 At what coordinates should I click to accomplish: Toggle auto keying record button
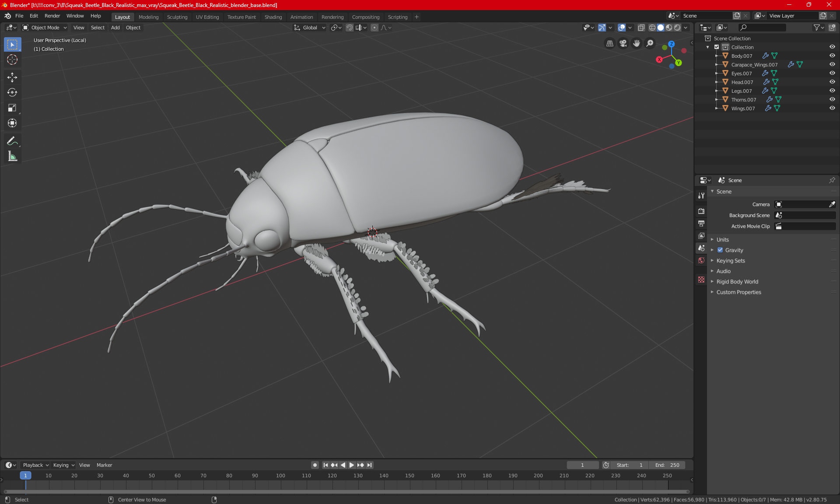315,465
